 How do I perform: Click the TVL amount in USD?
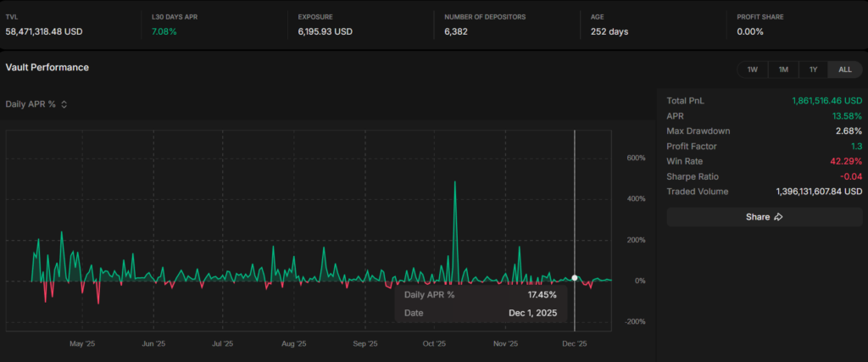[44, 31]
